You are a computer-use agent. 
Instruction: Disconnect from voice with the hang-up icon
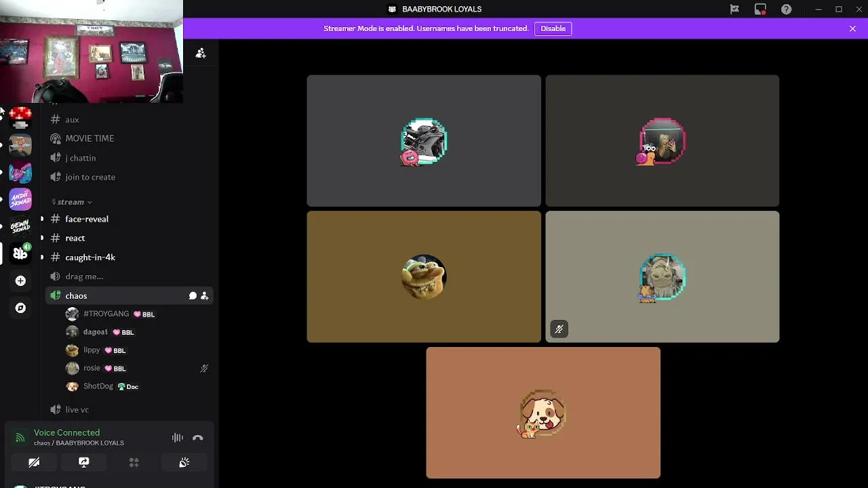point(197,438)
